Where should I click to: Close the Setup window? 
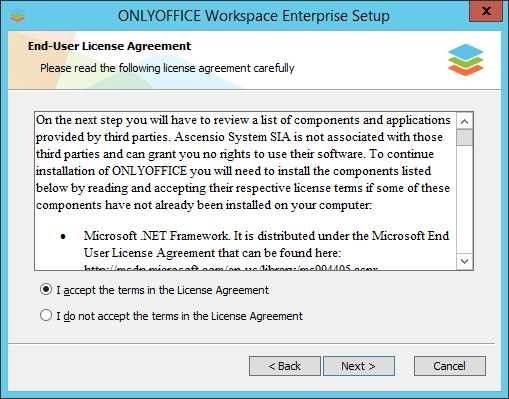tap(486, 12)
